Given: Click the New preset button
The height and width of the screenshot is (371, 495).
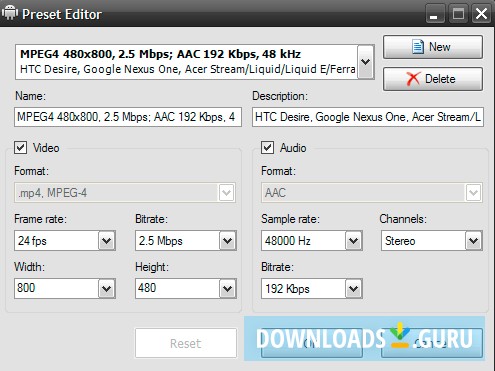Looking at the screenshot, I should click(433, 47).
